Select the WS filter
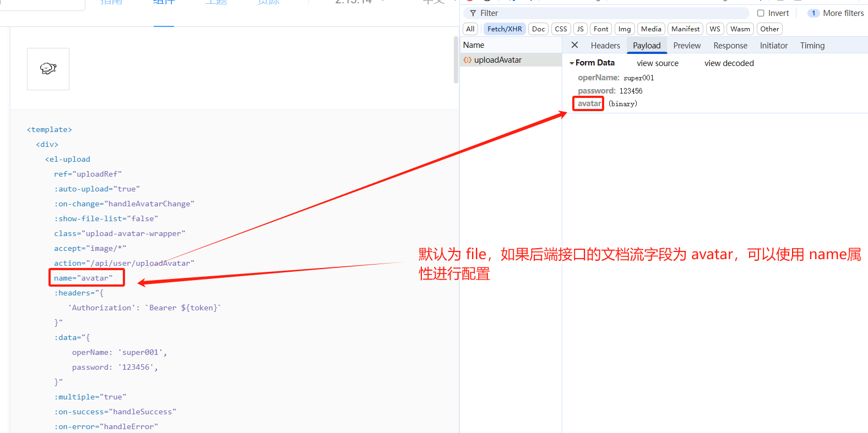The image size is (868, 433). click(715, 29)
